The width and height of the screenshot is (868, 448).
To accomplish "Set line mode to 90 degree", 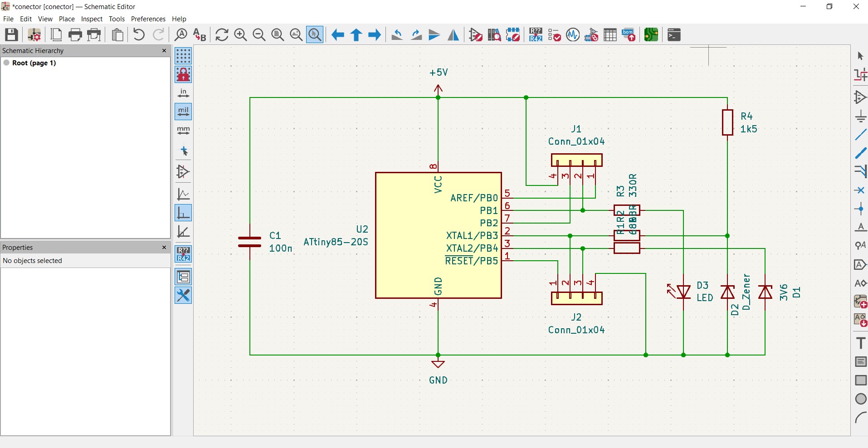I will (183, 213).
